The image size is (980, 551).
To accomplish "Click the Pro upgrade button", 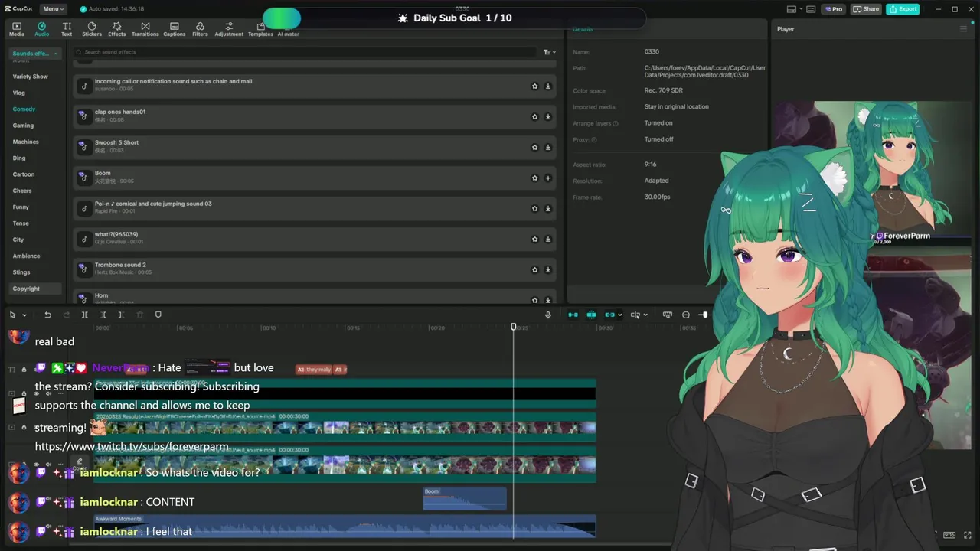I will point(834,9).
